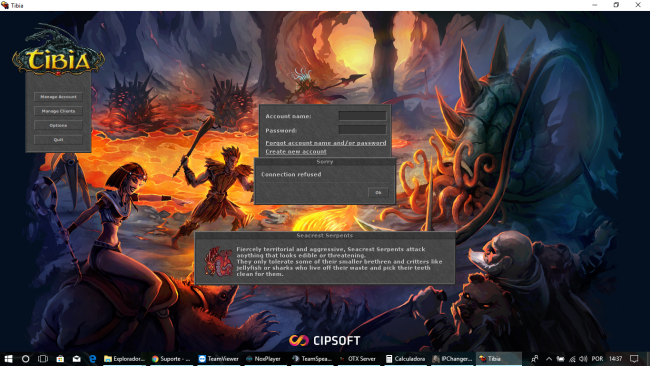Open the Create new account link

pyautogui.click(x=296, y=152)
